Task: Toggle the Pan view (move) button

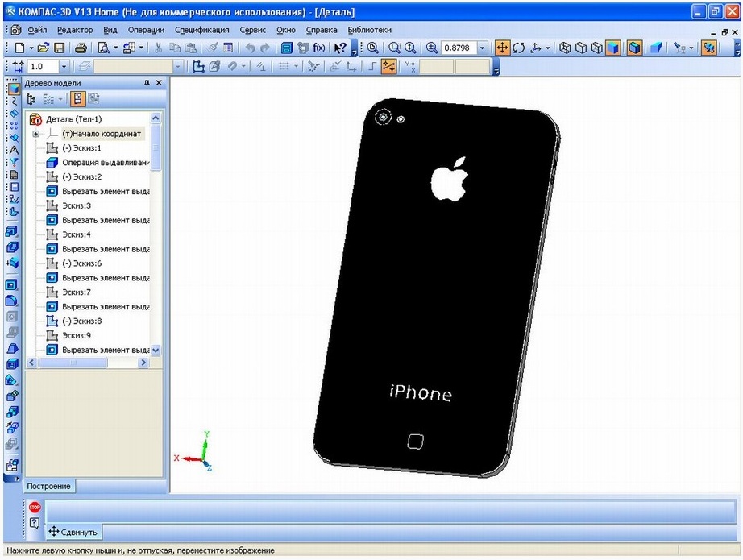Action: pyautogui.click(x=502, y=48)
